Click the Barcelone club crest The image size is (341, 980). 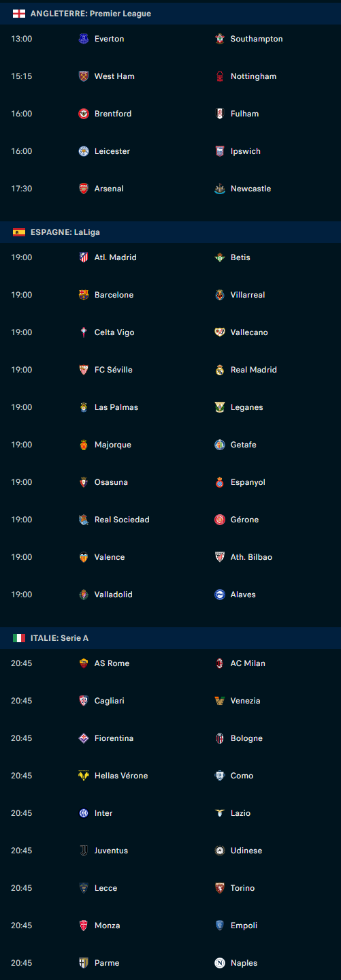point(84,295)
